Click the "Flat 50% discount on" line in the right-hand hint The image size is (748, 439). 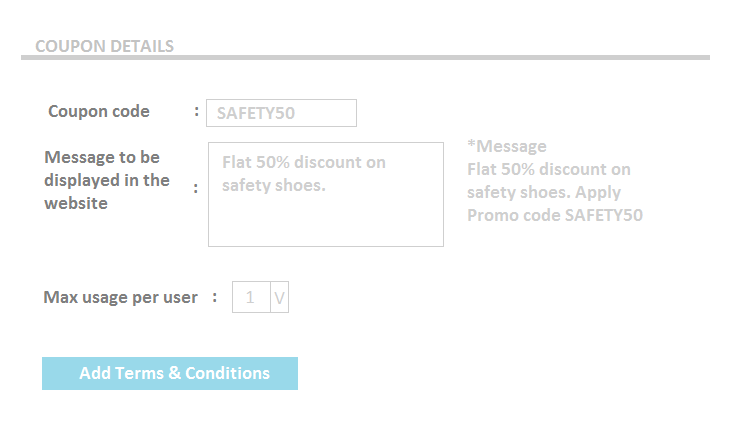pos(549,169)
